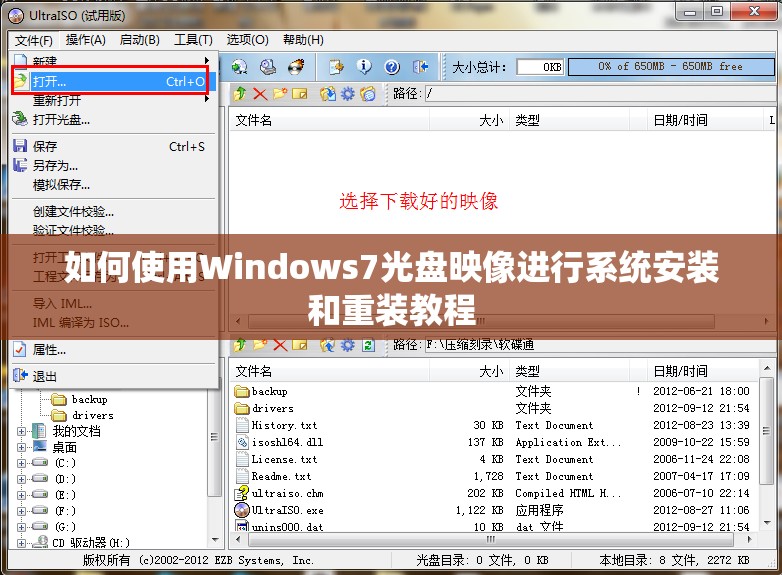Click Rename icon in local pane toolbar
Screen dimensions: 782x575
(x=300, y=345)
